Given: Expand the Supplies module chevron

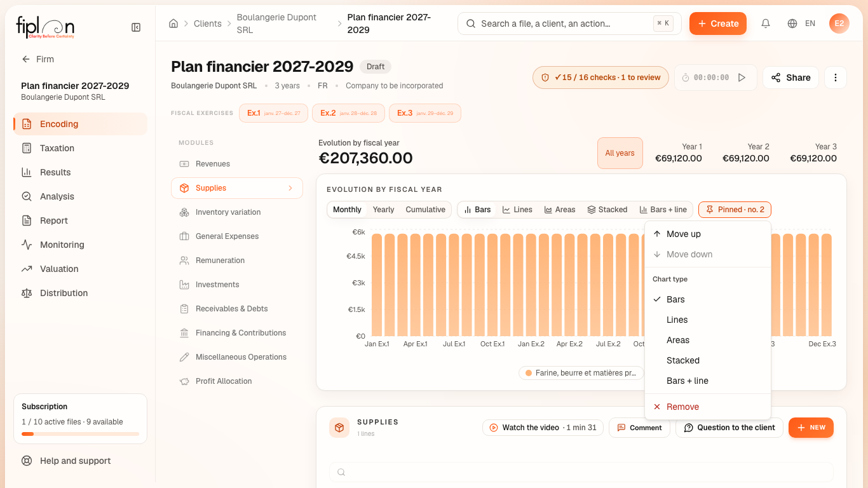Looking at the screenshot, I should (x=290, y=188).
